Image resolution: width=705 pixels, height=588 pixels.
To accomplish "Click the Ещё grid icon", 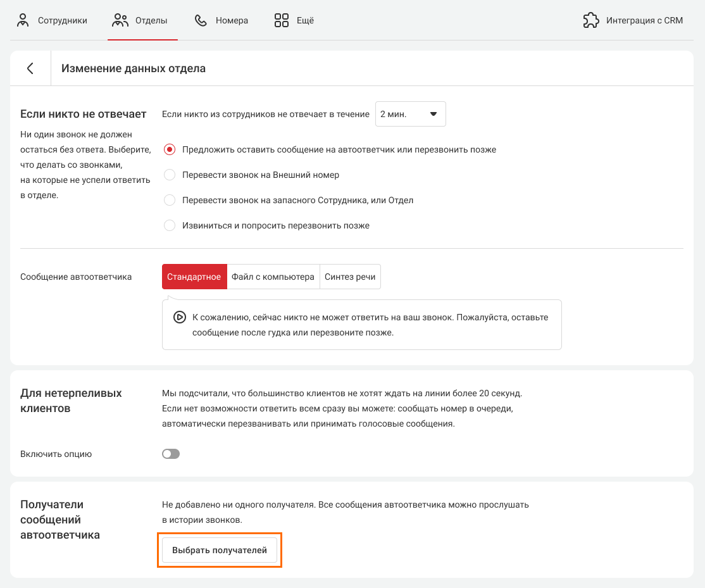I will tap(281, 20).
